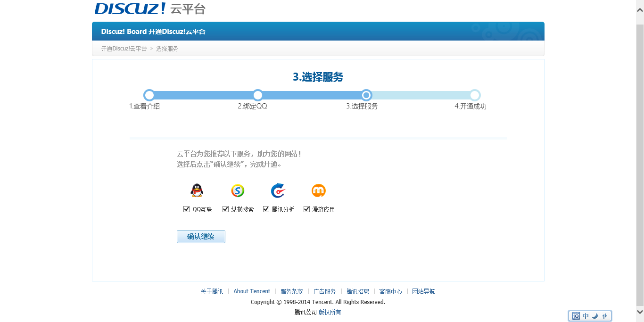
Task: Toggle the 中 Chinese/English input mode icon
Action: [586, 316]
